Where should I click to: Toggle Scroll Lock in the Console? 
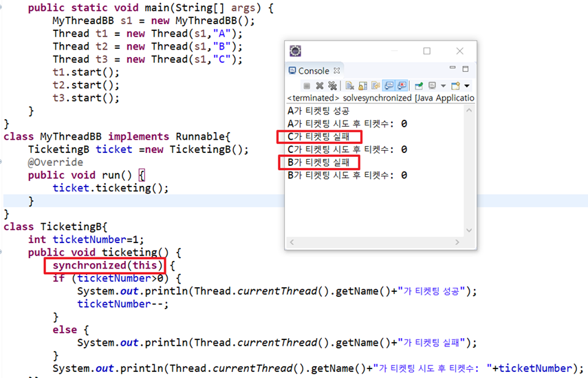pyautogui.click(x=362, y=86)
